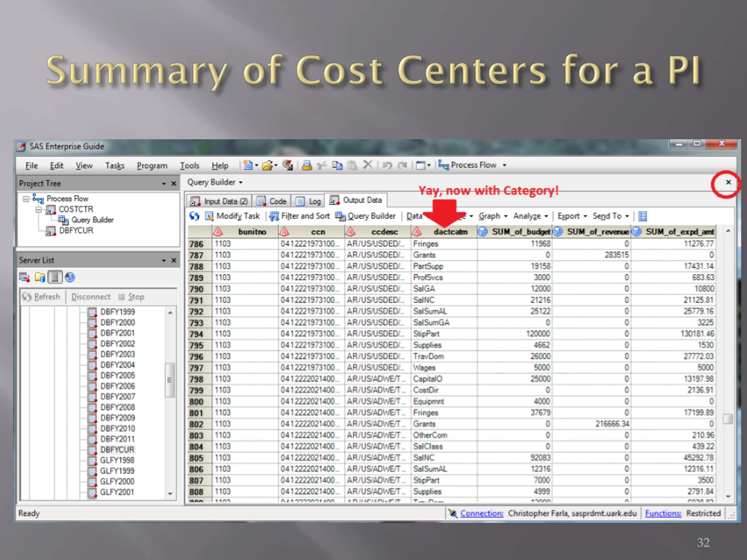
Task: Click the Query Builder toolbar button
Action: point(365,216)
